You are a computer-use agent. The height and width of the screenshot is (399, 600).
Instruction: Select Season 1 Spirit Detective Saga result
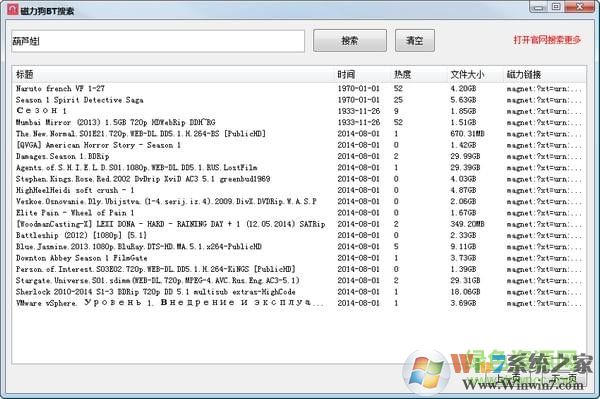(x=299, y=100)
